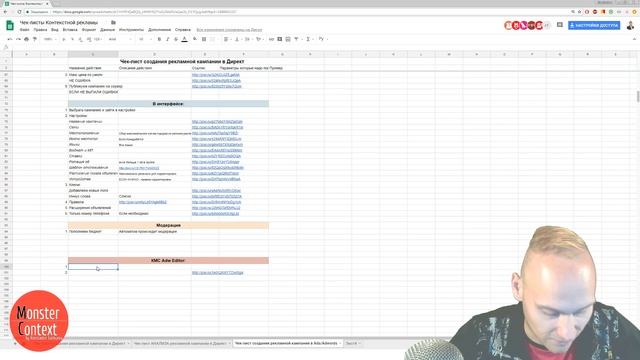Open the link in the Ставки row

(x=216, y=156)
